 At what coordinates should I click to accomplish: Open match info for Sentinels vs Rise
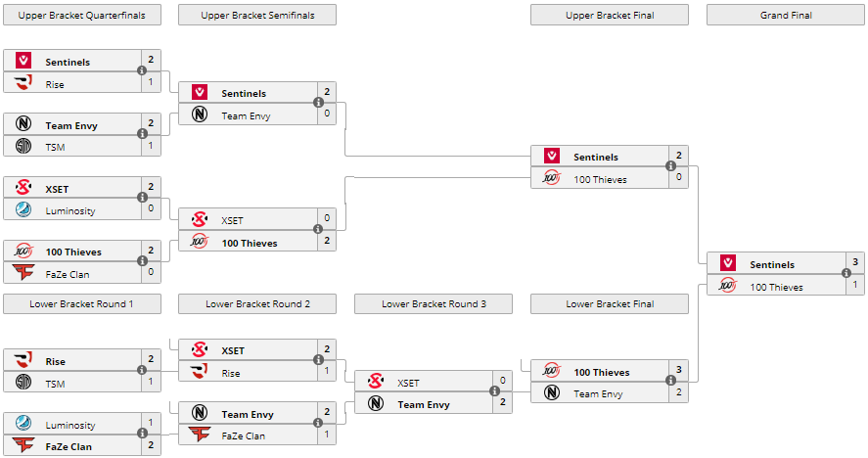pos(142,71)
